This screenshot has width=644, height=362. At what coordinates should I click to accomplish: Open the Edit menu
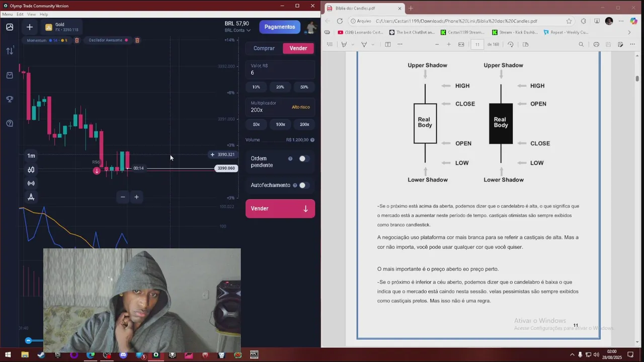tap(20, 14)
